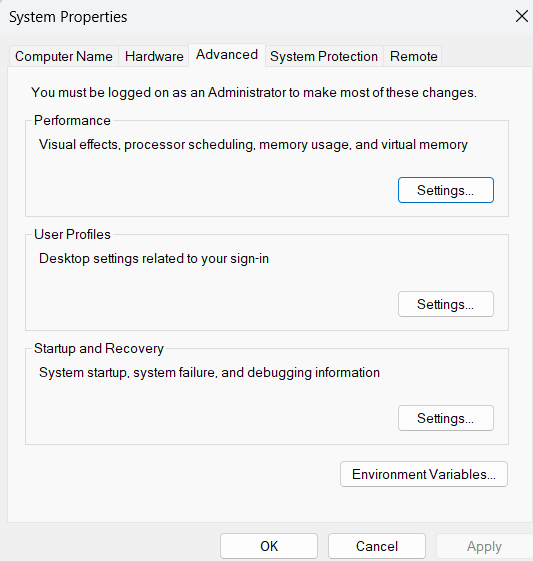Viewport: 533px width, 561px height.
Task: Switch to the Computer Name tab
Action: pyautogui.click(x=64, y=56)
